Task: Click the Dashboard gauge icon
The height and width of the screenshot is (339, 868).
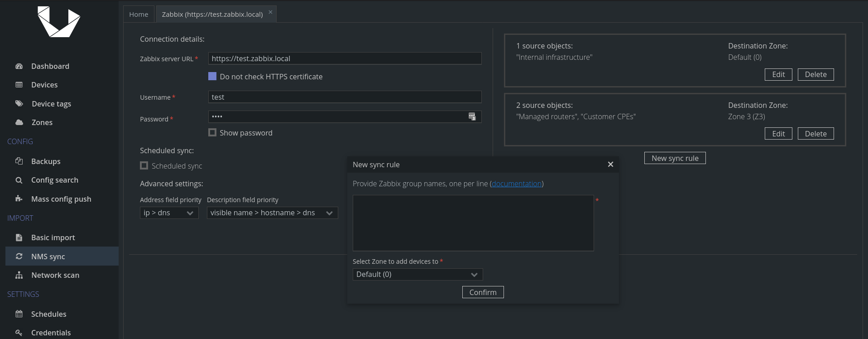Action: [19, 66]
